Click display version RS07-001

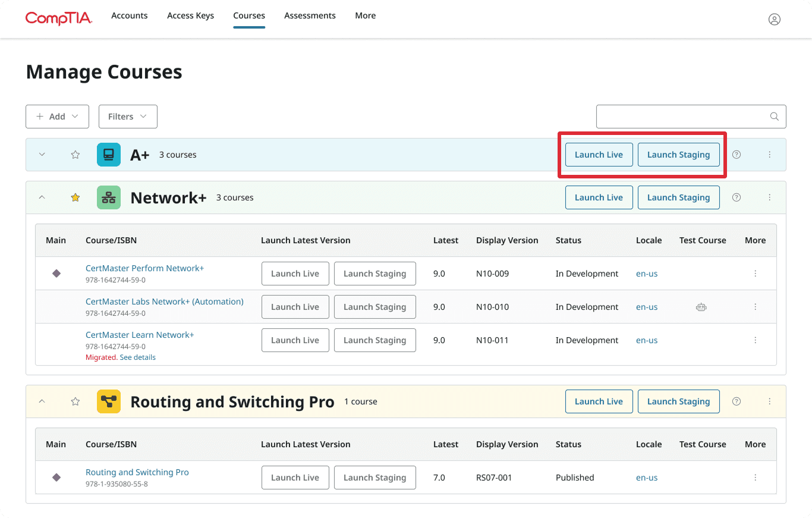click(494, 478)
